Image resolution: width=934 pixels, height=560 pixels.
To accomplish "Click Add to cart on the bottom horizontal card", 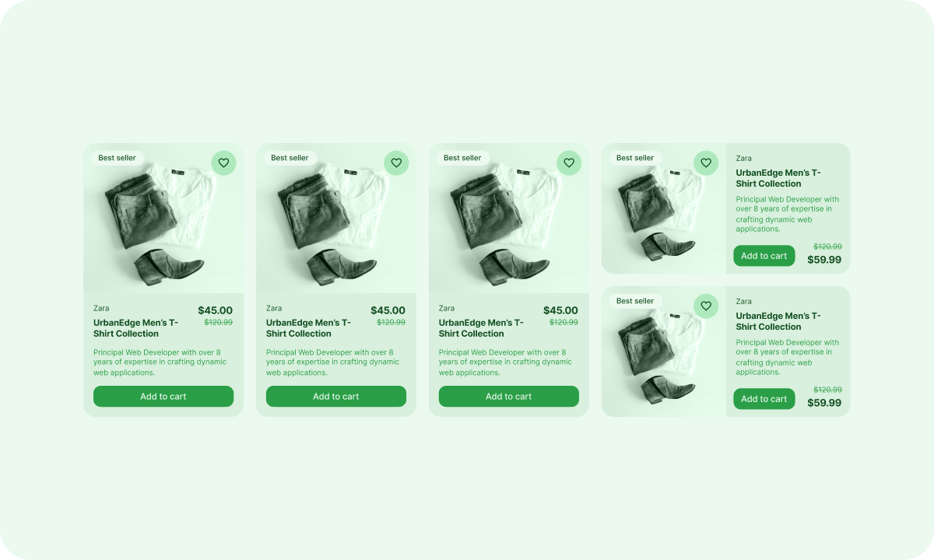I will 764,399.
